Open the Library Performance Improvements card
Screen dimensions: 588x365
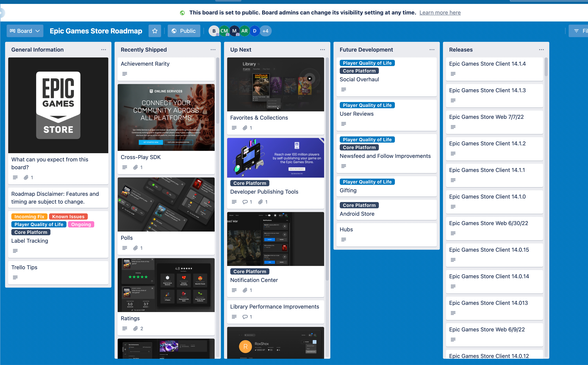[275, 312]
